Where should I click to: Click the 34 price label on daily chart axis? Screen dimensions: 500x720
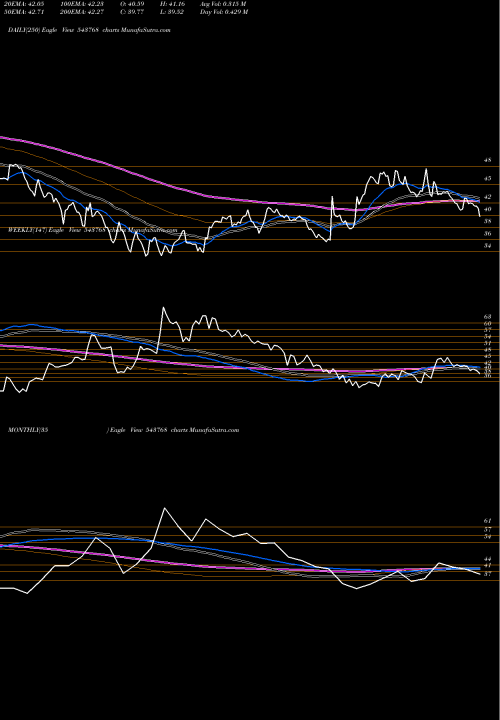[487, 246]
